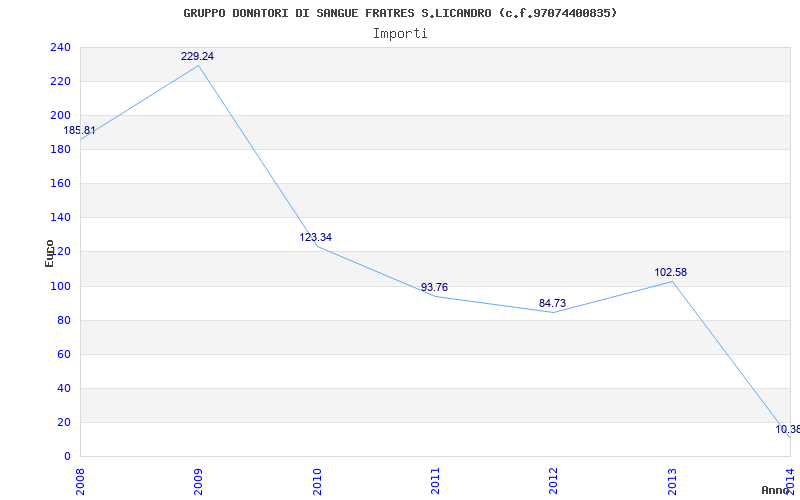Click the 40 y-axis tick label
The height and width of the screenshot is (500, 800).
click(x=63, y=388)
